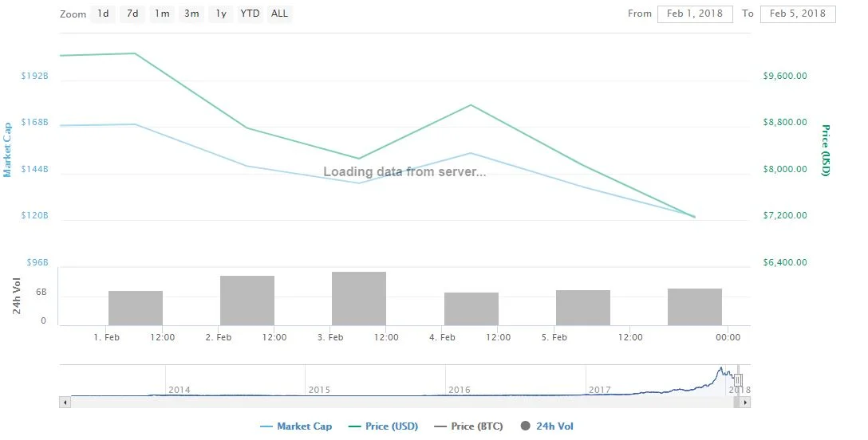Click the 2017 label in navigator
The image size is (868, 440).
click(x=599, y=390)
